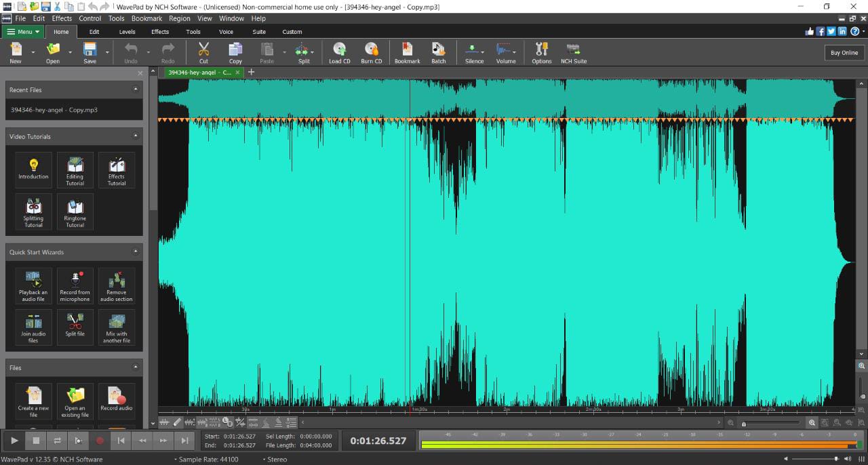Click the Cut scissors icon
Viewport: 868px width, 465px height.
[203, 49]
